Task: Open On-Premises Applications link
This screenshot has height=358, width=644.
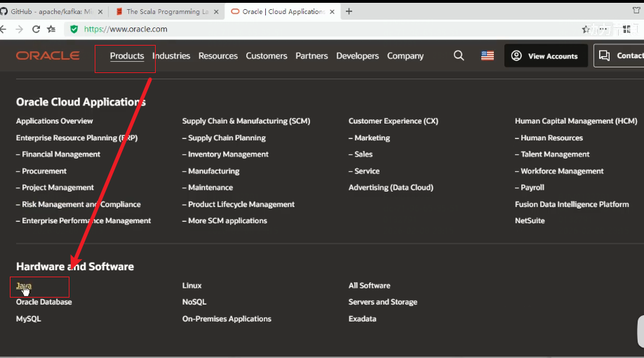Action: point(227,319)
